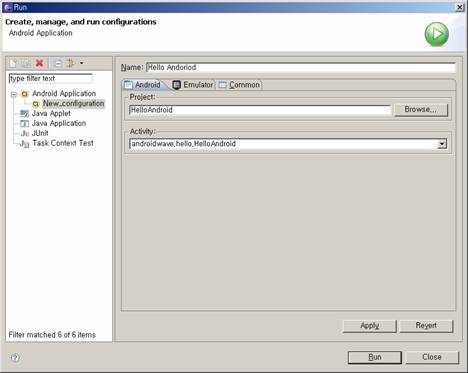Screen dimensions: 468x373
Task: Click the Java Application icon
Action: click(24, 124)
